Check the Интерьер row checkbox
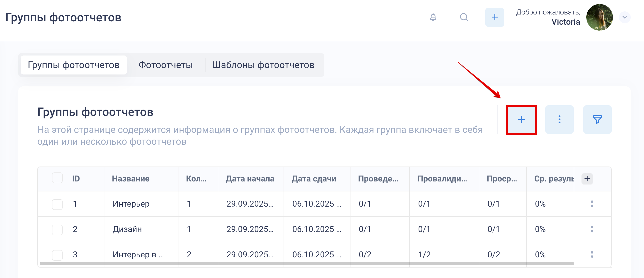644x278 pixels. click(57, 204)
